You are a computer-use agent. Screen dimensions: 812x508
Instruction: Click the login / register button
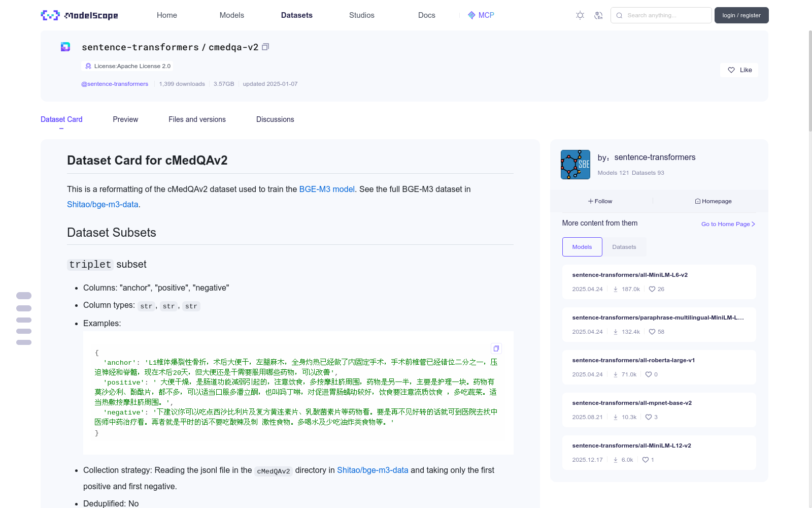coord(741,15)
